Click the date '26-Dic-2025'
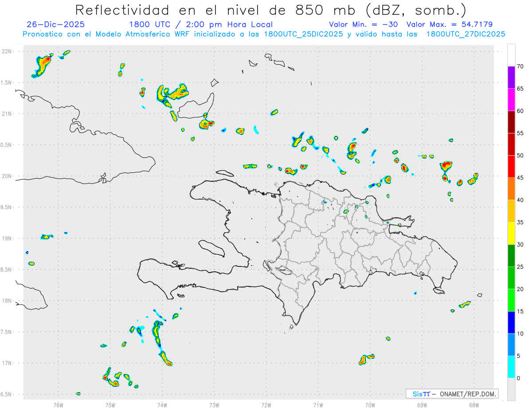532x411 pixels. pyautogui.click(x=55, y=24)
